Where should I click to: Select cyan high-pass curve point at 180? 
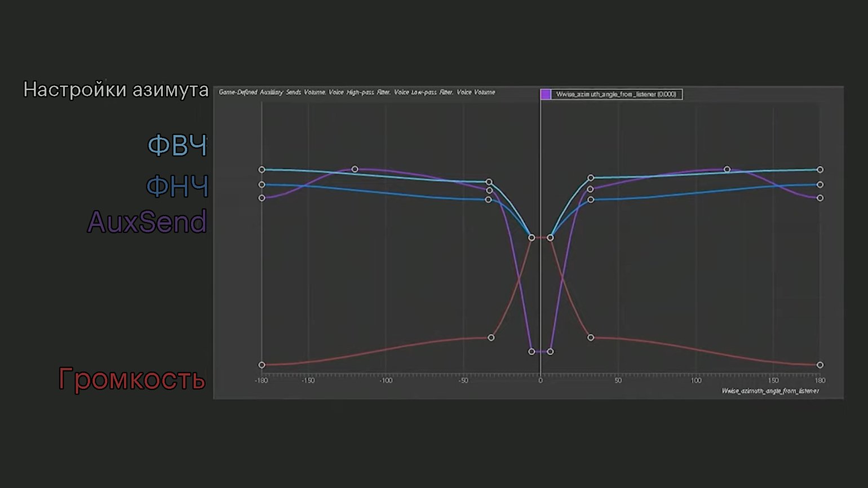pos(820,170)
